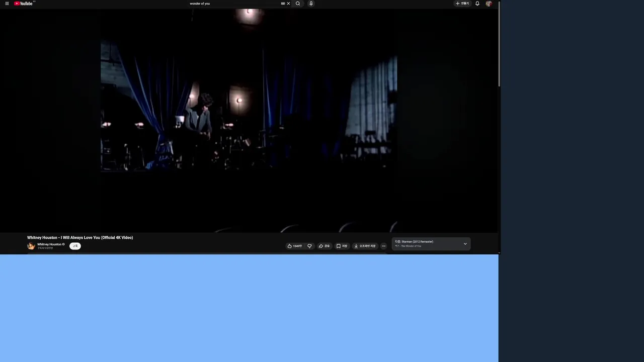Open Whitney Houston channel avatar

[x=31, y=246]
